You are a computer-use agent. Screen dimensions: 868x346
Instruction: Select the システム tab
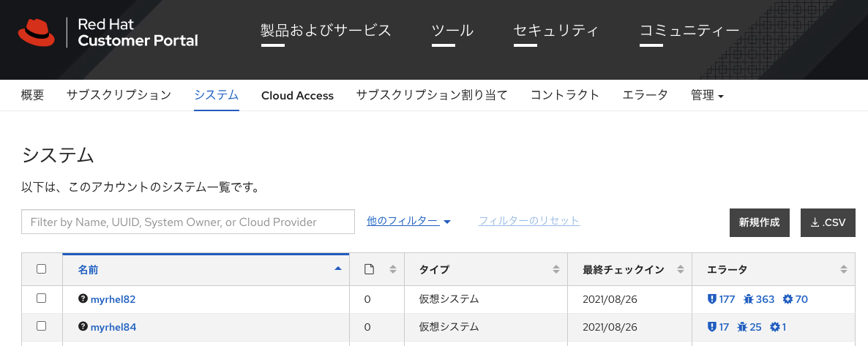point(217,95)
